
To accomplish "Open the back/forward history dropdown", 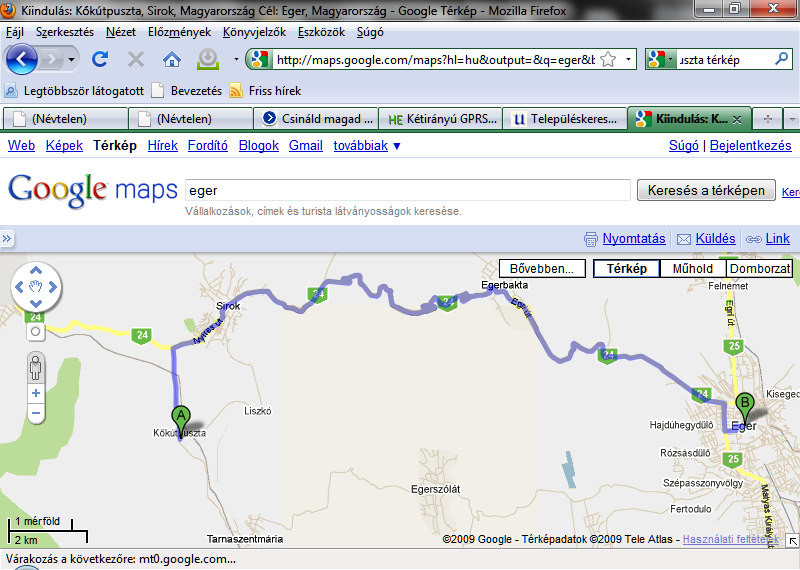I will [71, 60].
